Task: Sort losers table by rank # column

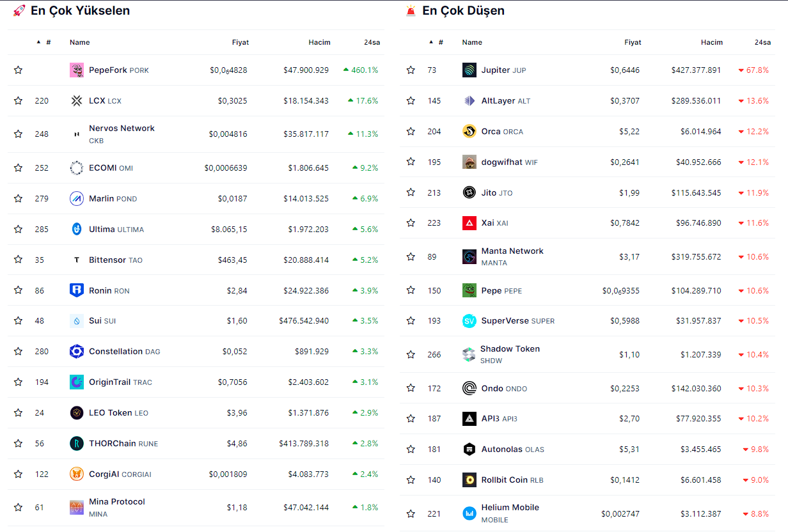Action: [440, 42]
